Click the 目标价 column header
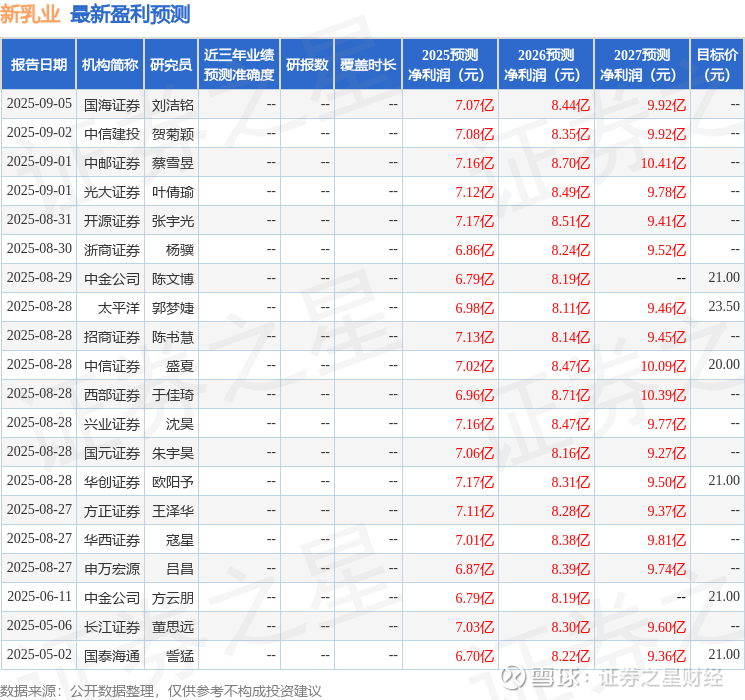745x700 pixels. click(717, 65)
